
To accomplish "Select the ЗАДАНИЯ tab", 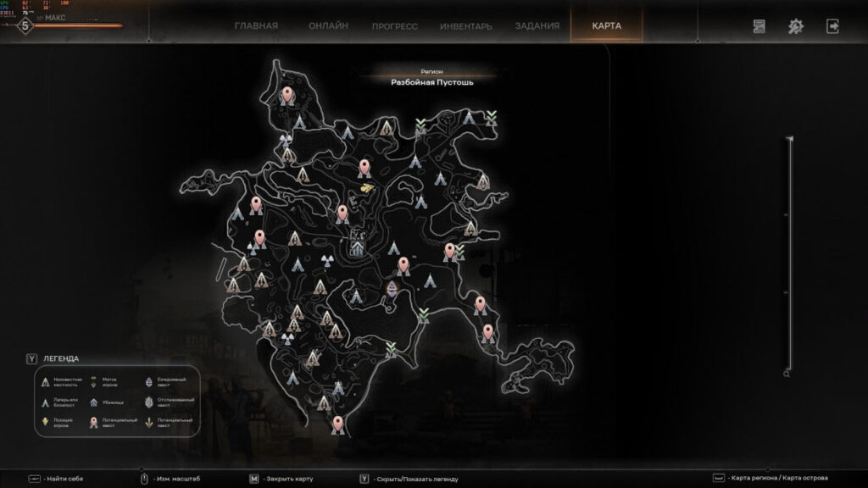I will (537, 26).
